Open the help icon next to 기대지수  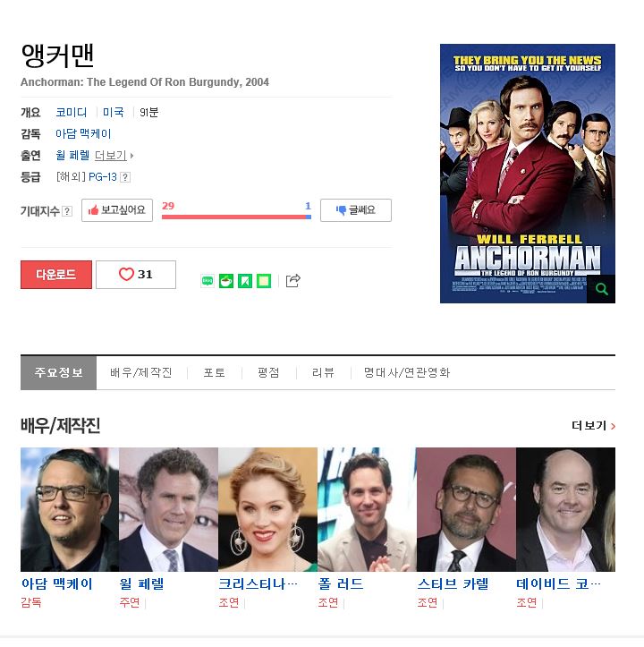pos(67,211)
